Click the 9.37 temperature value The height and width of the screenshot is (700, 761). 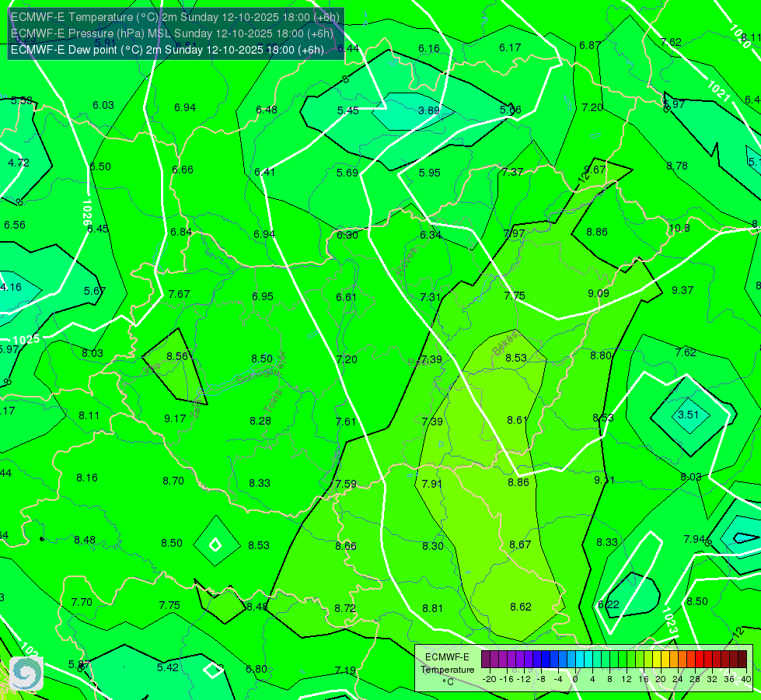(x=682, y=290)
